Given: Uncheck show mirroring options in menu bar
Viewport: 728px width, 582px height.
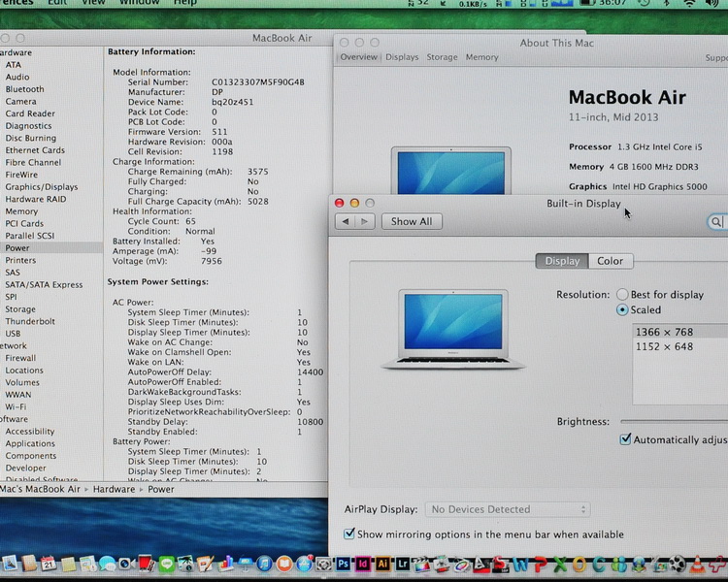Looking at the screenshot, I should pos(349,534).
